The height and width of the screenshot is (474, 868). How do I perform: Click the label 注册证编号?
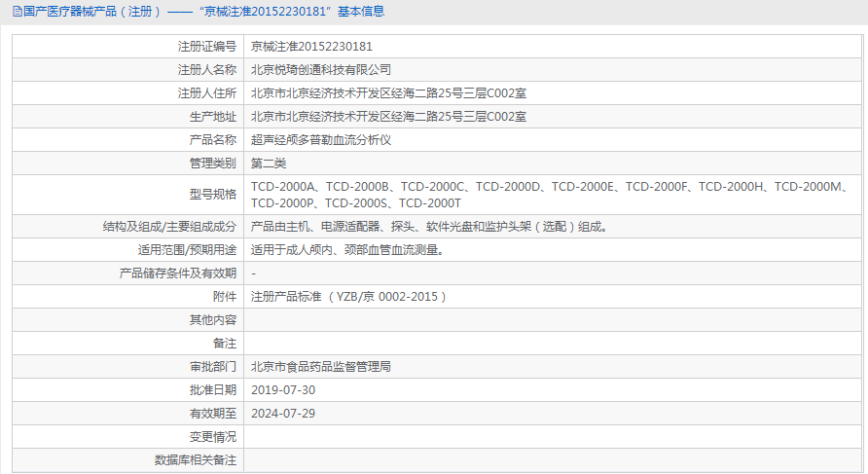[207, 47]
